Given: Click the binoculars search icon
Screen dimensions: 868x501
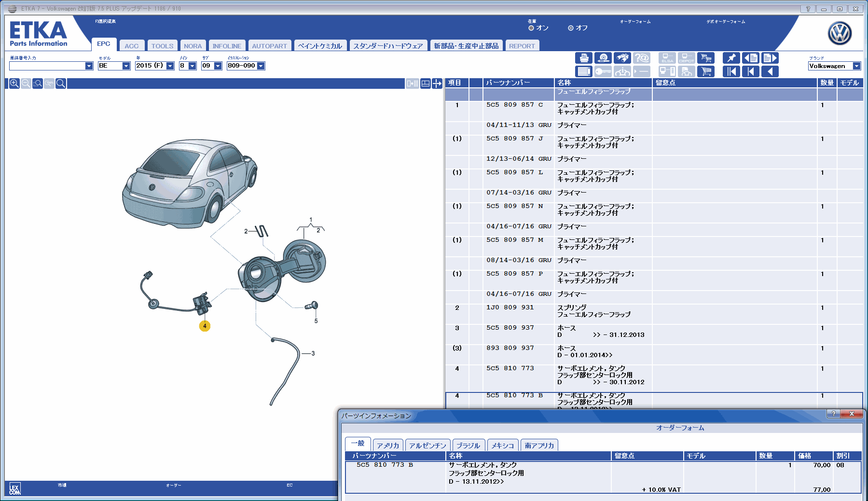Looking at the screenshot, I should click(x=622, y=58).
